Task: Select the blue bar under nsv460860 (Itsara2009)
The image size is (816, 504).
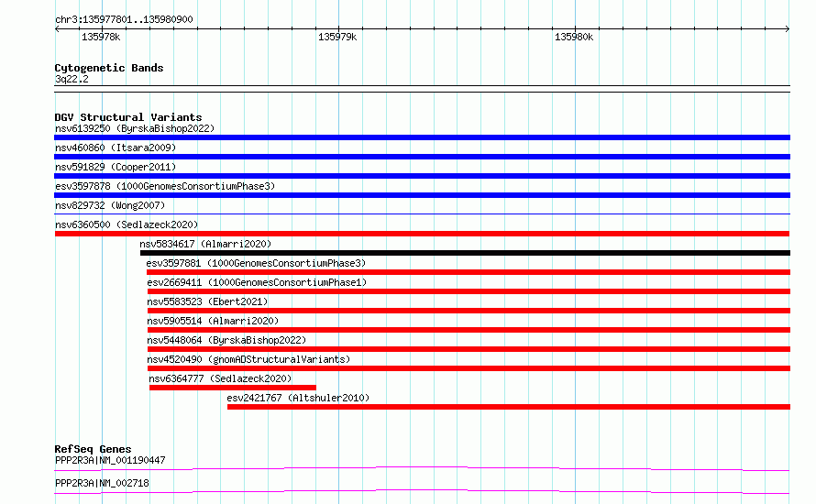Action: point(422,157)
